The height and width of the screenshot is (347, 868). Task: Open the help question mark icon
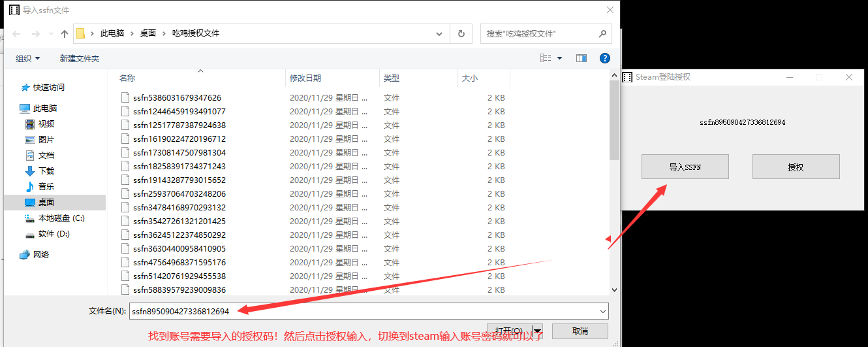click(x=605, y=58)
